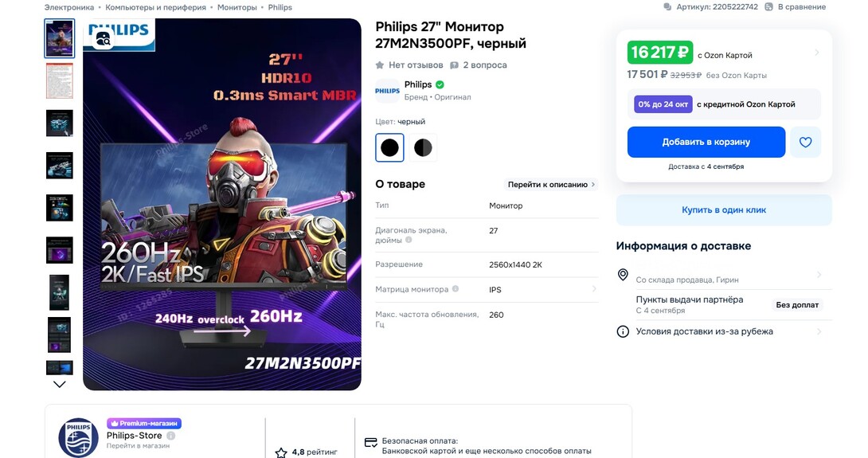Viewport: 868px width, 458px height.
Task: Open visual search icon on product image
Action: coord(103,39)
